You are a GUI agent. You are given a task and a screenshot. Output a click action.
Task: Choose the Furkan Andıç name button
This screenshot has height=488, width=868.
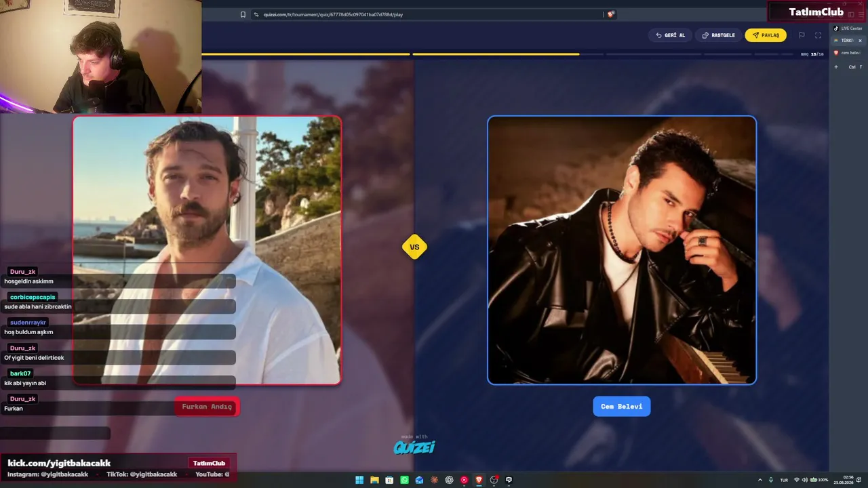pyautogui.click(x=207, y=407)
